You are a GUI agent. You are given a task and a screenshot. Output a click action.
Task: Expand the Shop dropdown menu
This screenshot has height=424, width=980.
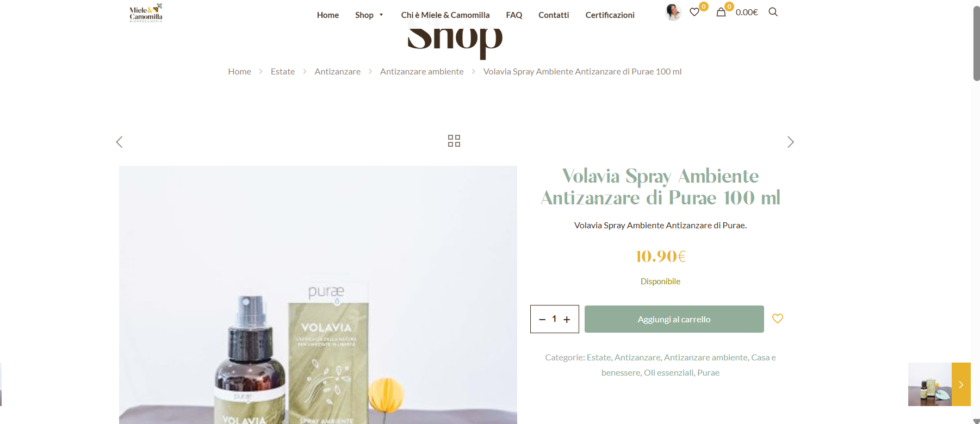369,15
